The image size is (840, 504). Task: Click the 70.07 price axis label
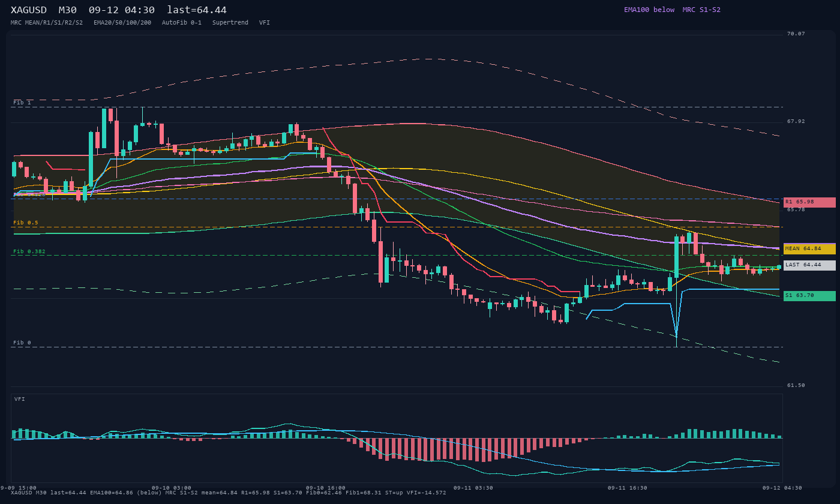796,34
